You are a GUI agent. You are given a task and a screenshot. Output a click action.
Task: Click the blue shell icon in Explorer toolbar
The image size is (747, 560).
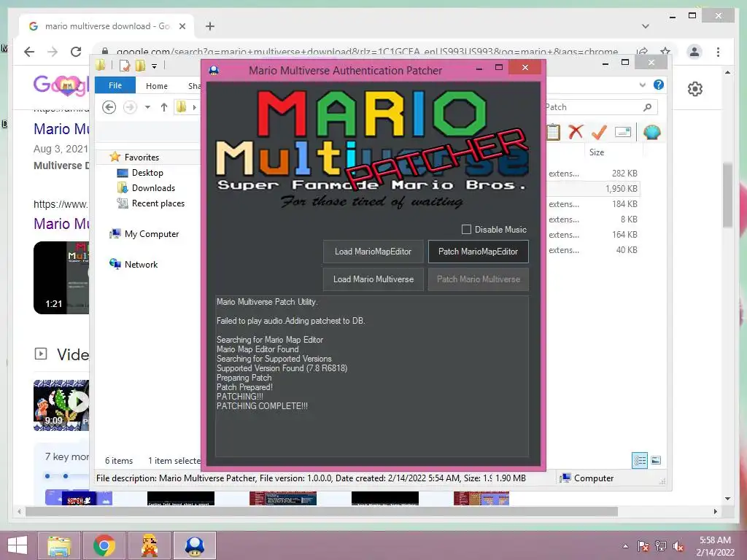tap(651, 132)
